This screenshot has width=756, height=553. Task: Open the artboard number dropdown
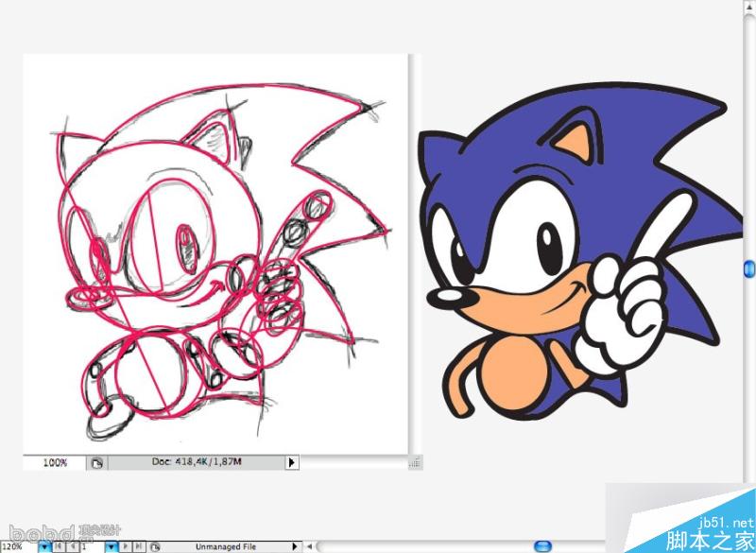[x=112, y=547]
